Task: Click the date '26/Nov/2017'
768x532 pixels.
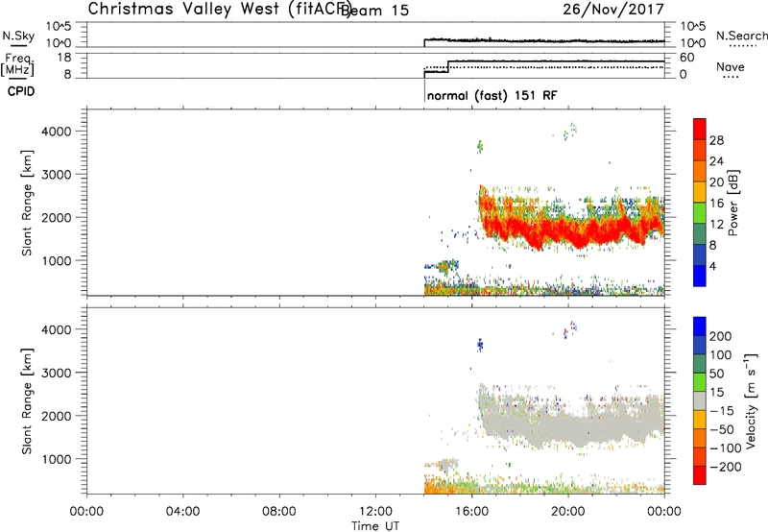Action: pos(613,9)
